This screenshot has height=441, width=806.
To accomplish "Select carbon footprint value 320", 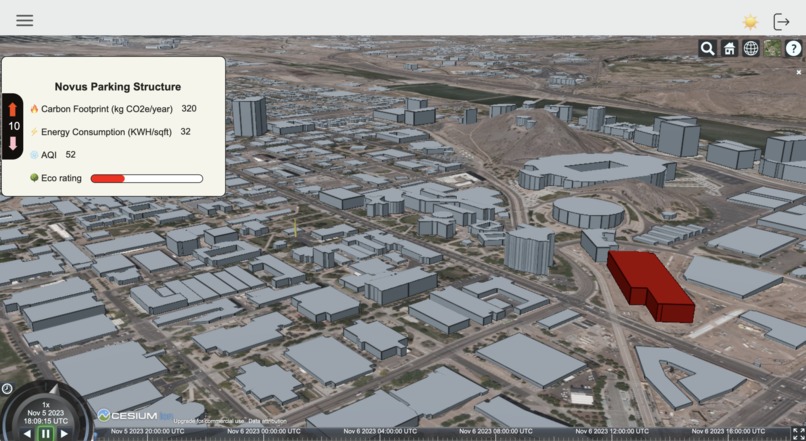I will (x=189, y=108).
